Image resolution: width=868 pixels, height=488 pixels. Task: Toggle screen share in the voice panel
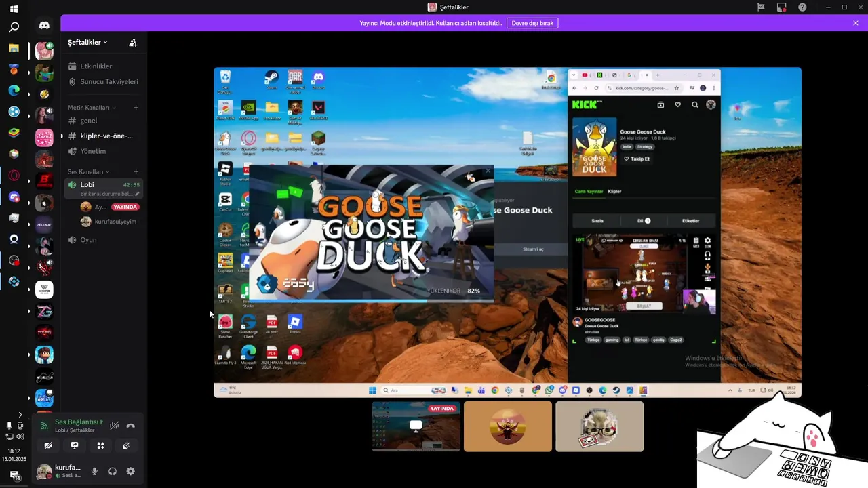click(74, 445)
